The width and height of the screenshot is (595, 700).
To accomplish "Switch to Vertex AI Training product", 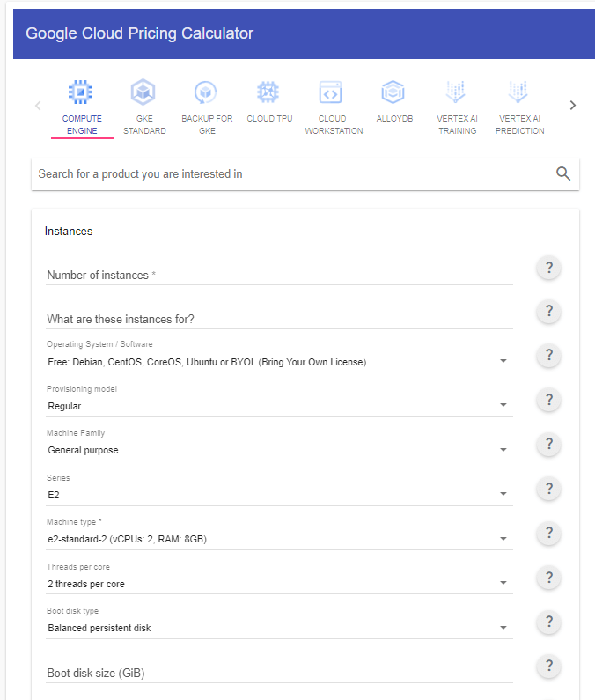I will click(457, 107).
